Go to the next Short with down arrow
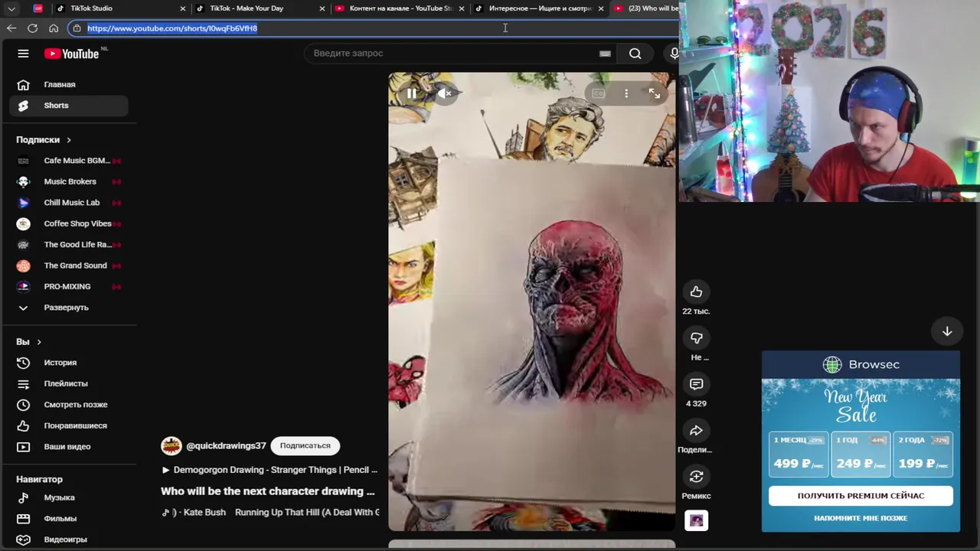This screenshot has height=551, width=980. pyautogui.click(x=947, y=331)
